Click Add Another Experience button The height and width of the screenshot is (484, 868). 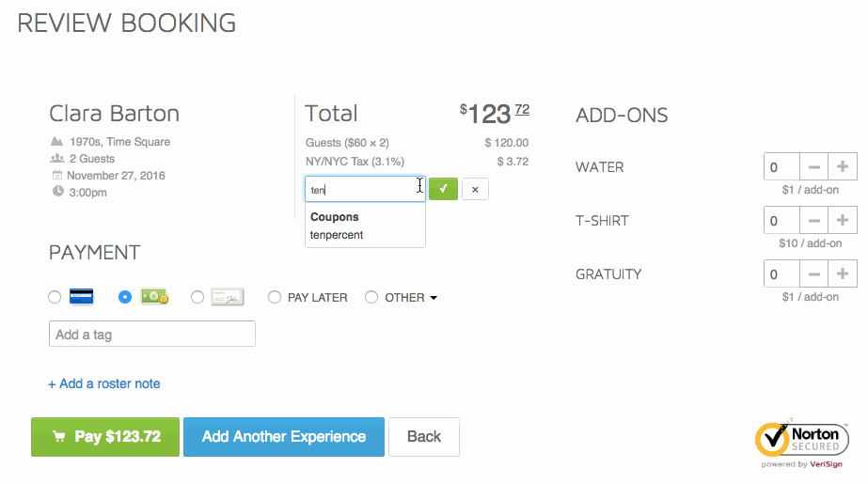284,437
